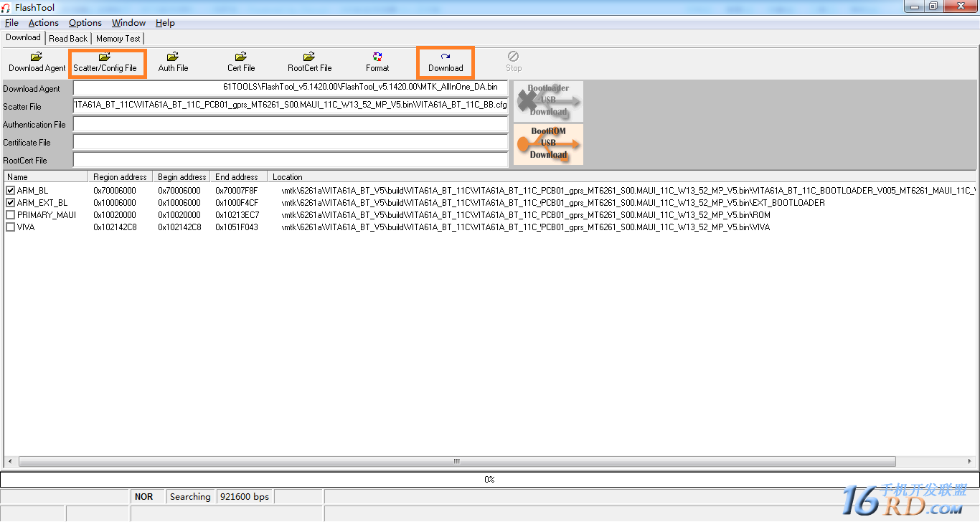Uncheck the ARM_BL checkbox
This screenshot has width=980, height=522.
(10, 191)
